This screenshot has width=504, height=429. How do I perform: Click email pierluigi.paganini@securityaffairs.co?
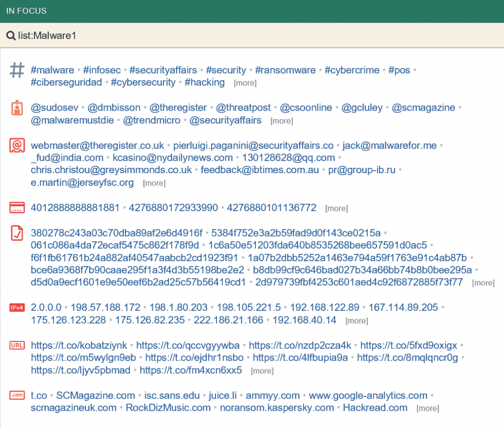(253, 145)
